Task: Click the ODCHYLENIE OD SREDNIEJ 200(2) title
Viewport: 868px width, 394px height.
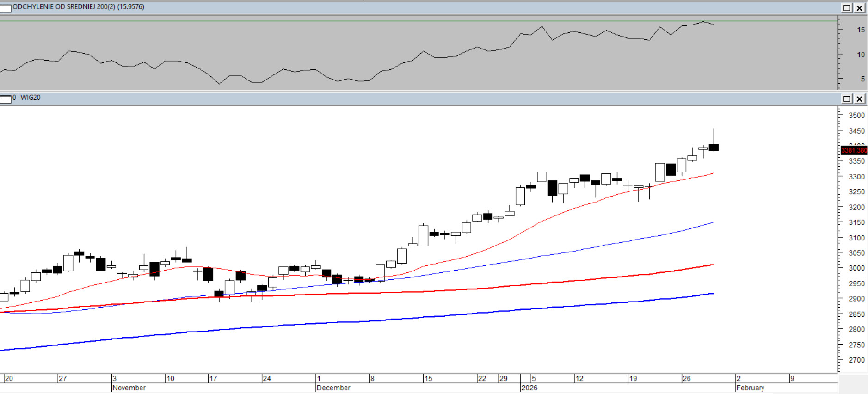Action: pos(78,7)
